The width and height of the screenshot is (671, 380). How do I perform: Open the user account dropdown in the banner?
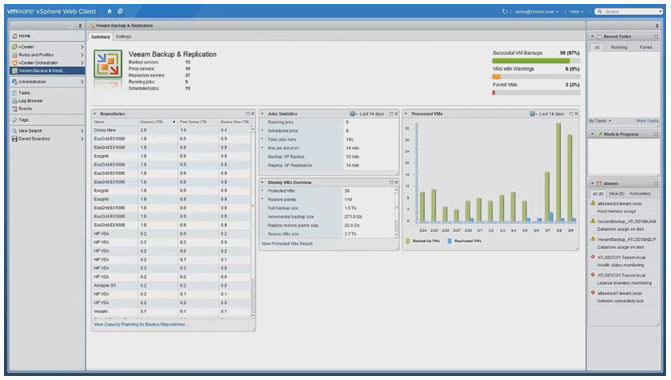(537, 12)
